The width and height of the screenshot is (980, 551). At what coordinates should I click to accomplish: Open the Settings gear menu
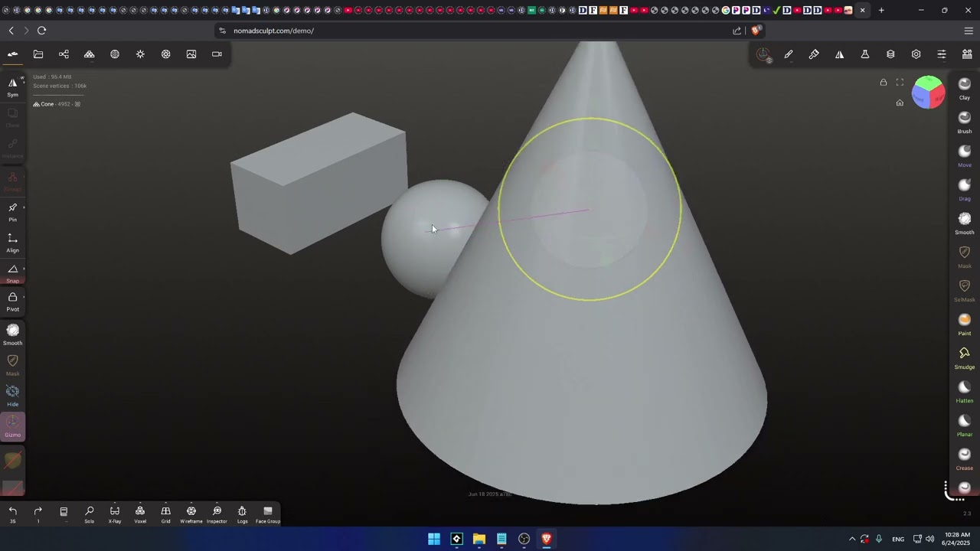(916, 54)
